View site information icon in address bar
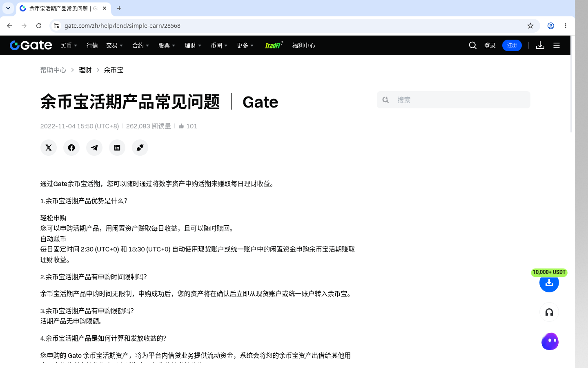The width and height of the screenshot is (588, 368). click(56, 26)
